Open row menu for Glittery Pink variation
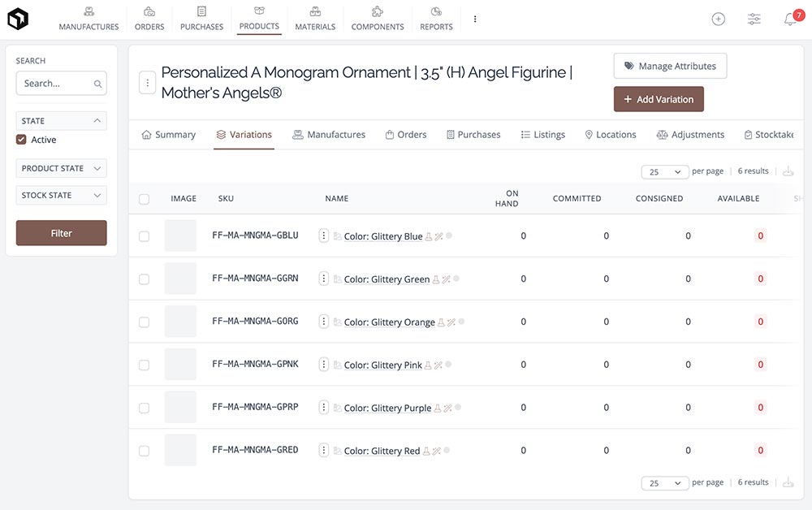 click(324, 365)
